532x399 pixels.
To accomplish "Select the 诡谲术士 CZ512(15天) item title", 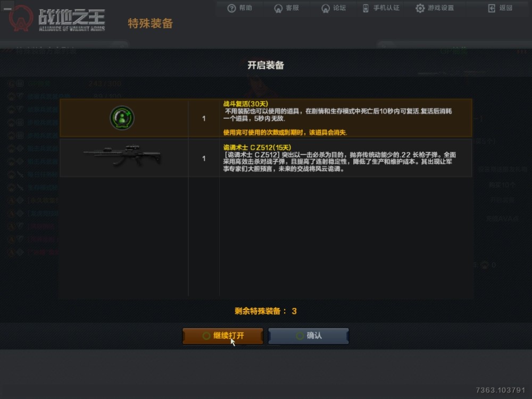I will point(257,147).
